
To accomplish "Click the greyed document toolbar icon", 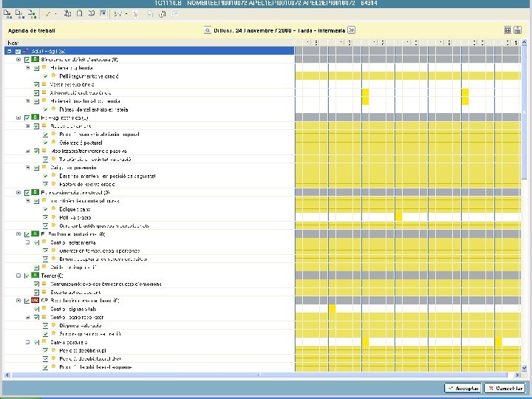I will (150, 14).
